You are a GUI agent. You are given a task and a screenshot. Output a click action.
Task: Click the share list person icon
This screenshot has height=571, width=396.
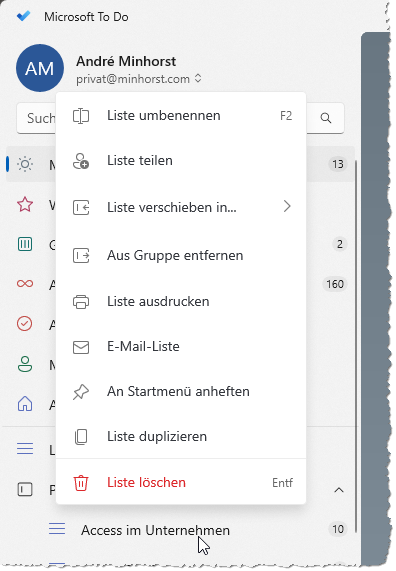81,161
